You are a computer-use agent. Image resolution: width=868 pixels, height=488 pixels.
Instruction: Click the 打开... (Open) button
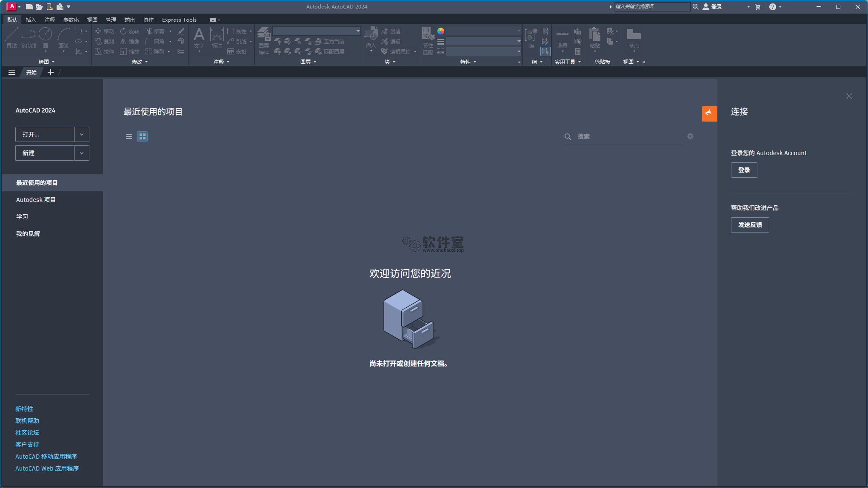[45, 134]
